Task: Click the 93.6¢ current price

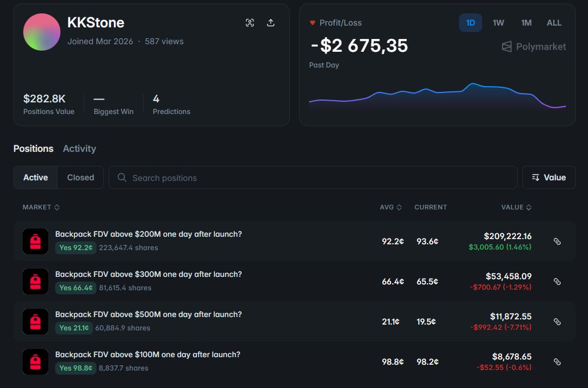Action: (427, 241)
